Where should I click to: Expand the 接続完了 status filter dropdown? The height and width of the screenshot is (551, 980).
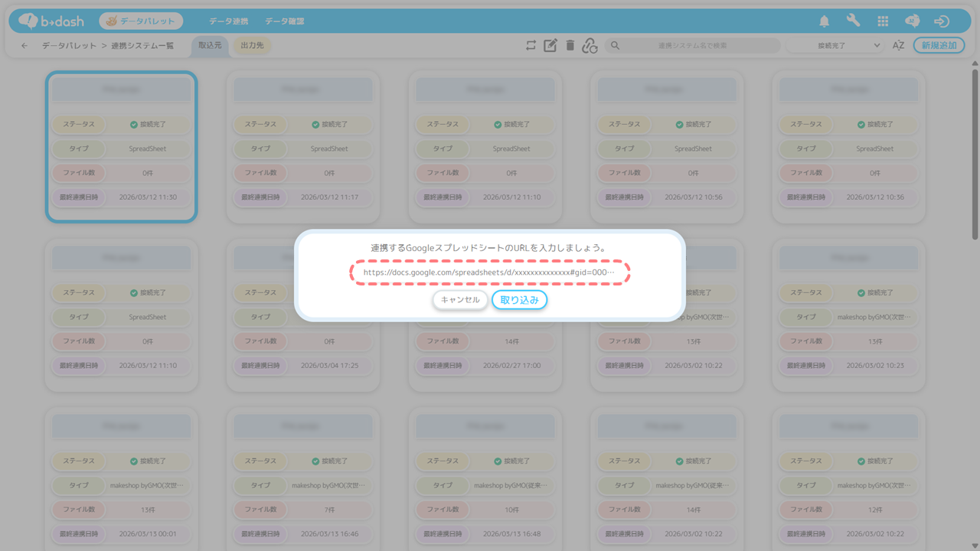pos(835,46)
